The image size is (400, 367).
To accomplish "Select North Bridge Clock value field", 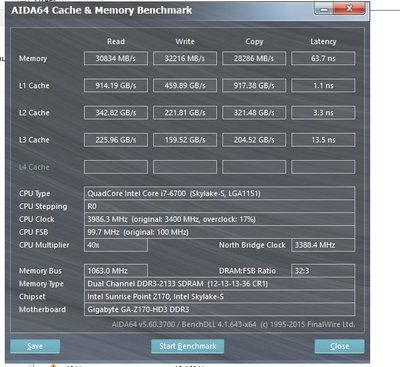I will click(x=323, y=245).
